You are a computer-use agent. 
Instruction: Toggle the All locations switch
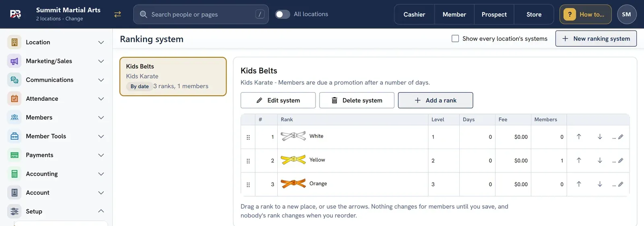(283, 14)
